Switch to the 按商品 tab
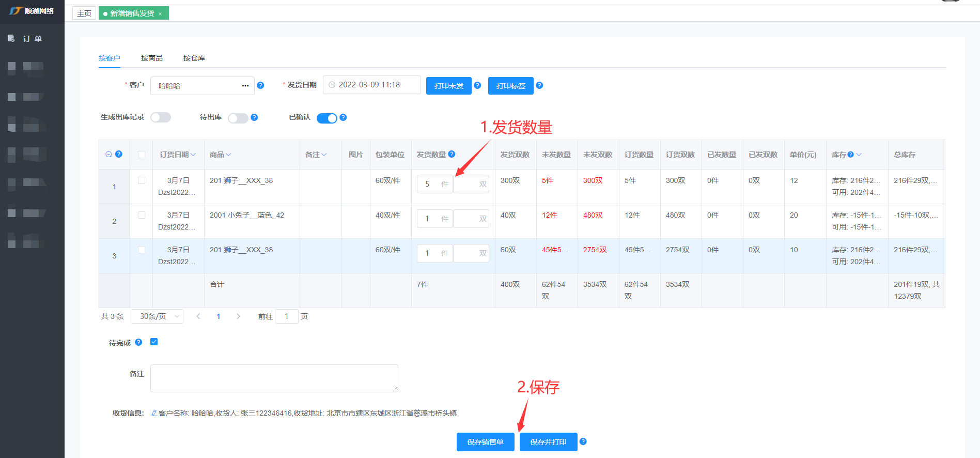Image resolution: width=980 pixels, height=458 pixels. point(151,58)
